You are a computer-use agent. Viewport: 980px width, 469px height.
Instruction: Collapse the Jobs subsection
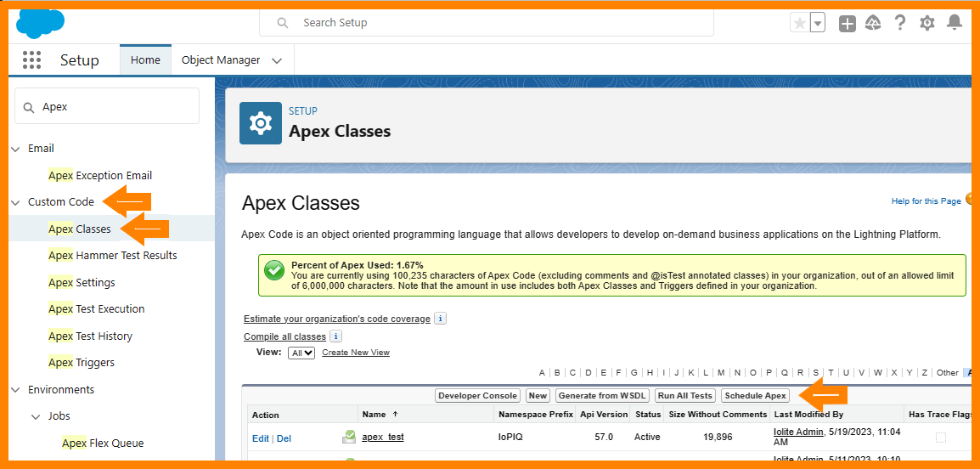point(36,415)
